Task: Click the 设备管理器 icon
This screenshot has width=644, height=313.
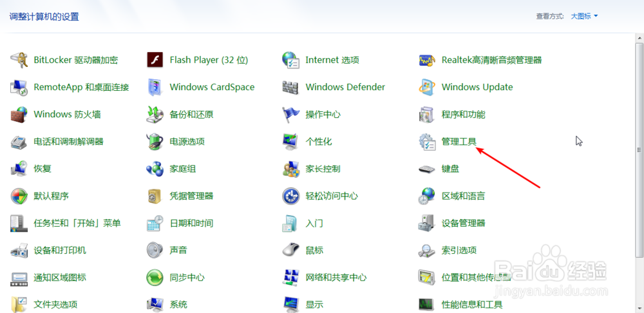Action: click(x=427, y=223)
